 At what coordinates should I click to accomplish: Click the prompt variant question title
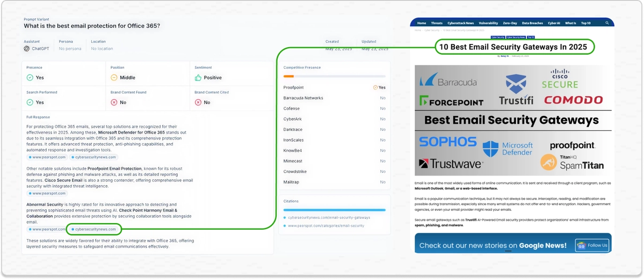tap(92, 26)
